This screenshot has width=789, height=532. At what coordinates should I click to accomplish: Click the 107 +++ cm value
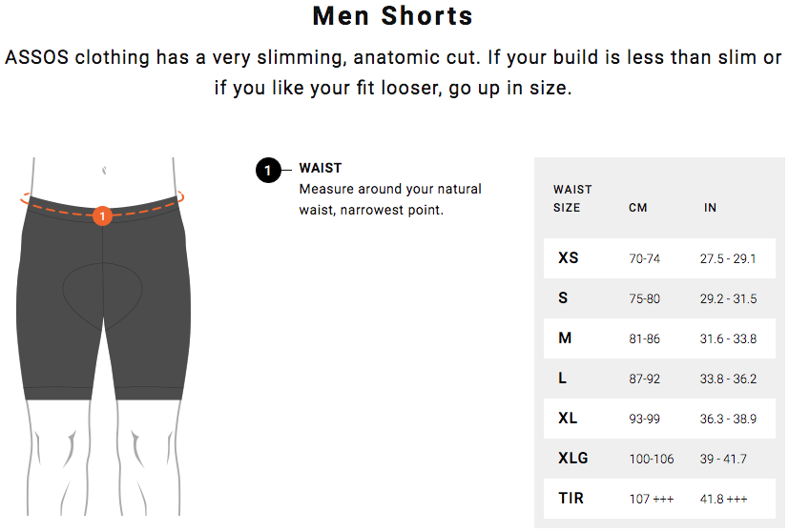point(651,499)
